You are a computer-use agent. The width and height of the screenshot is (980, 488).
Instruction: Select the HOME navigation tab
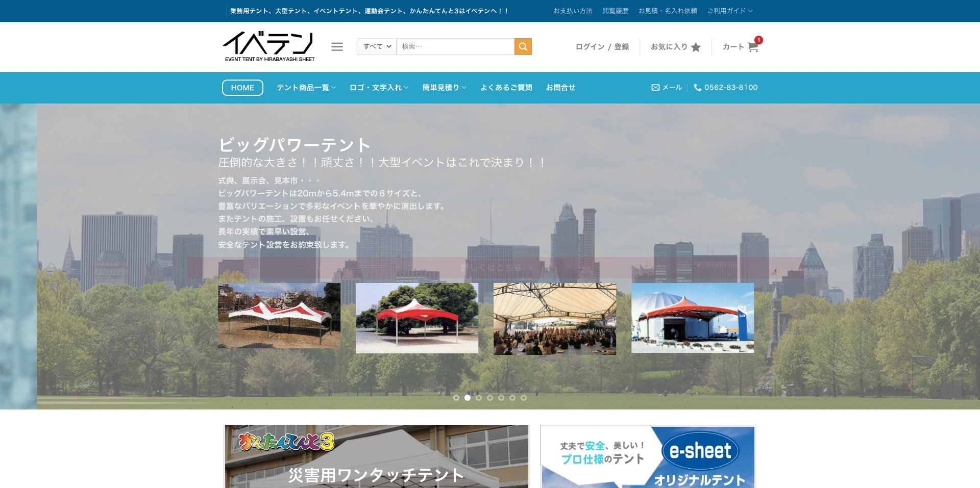click(242, 88)
